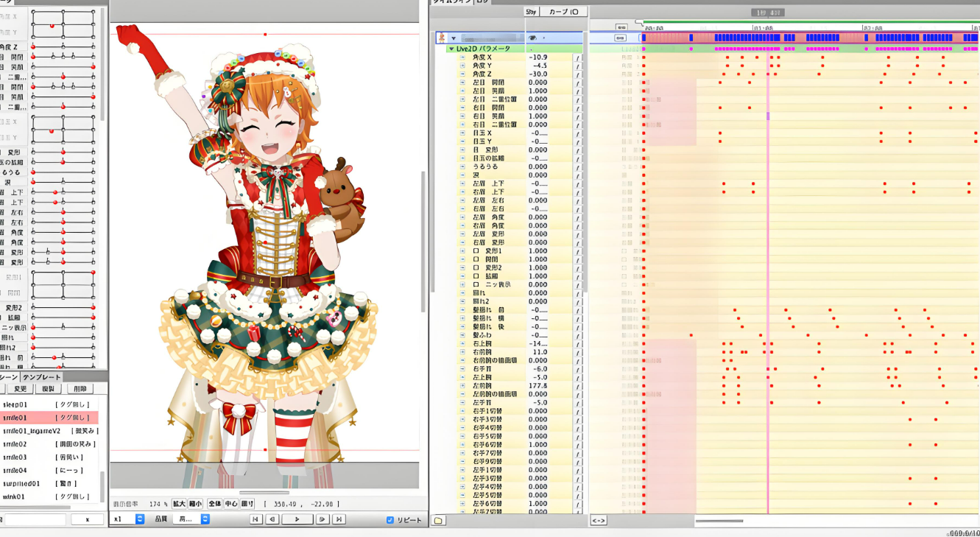Viewport: 980px width, 537px height.
Task: Click the parameter icon left of うるうる
Action: coord(462,166)
